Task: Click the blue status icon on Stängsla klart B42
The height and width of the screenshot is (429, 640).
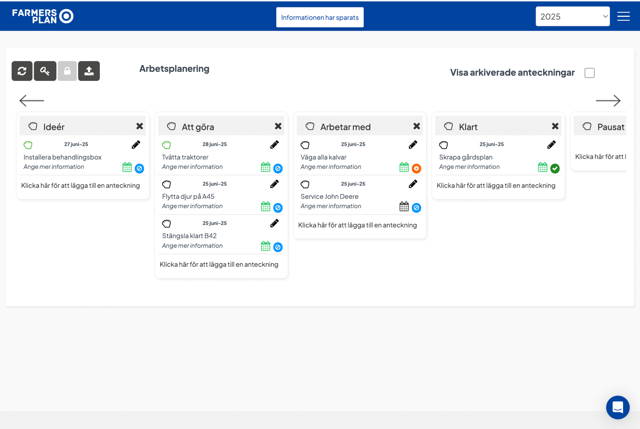Action: [278, 247]
